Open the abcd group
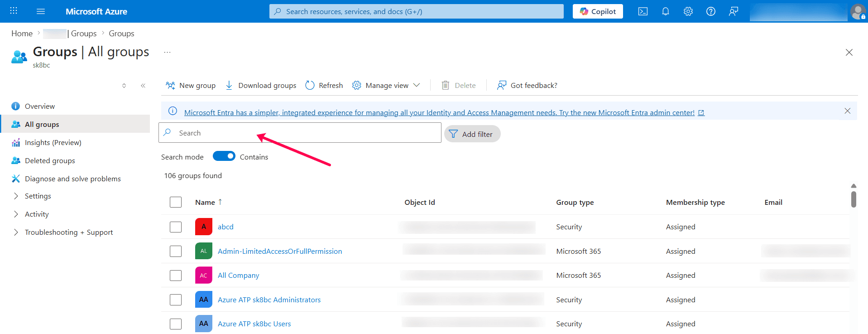Screen dimensions: 868x334 pos(225,227)
